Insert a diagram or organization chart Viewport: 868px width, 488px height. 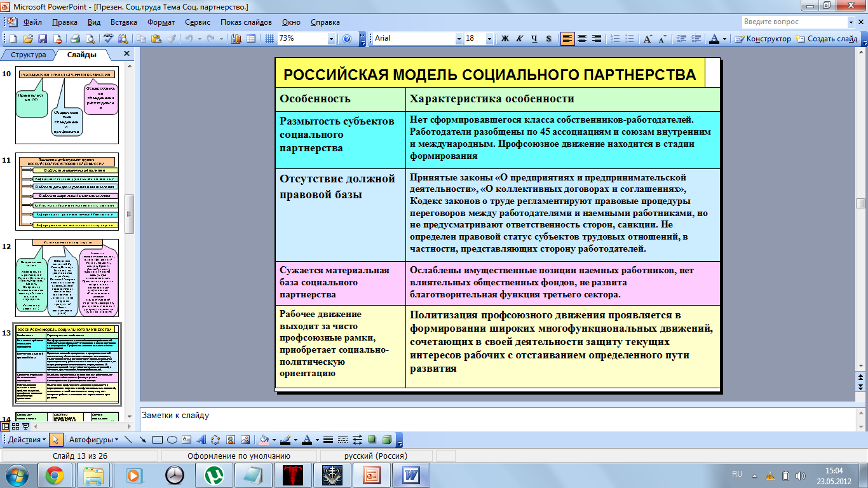[215, 440]
